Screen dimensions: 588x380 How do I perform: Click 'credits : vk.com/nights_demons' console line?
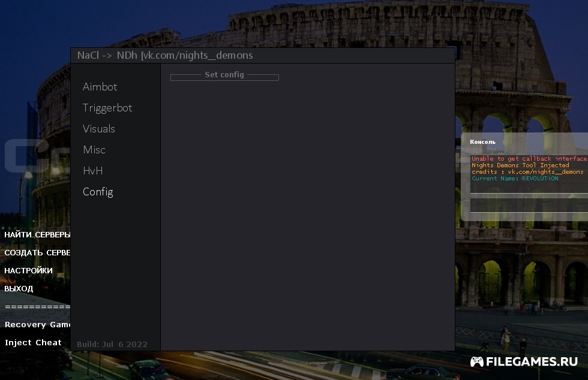[527, 171]
